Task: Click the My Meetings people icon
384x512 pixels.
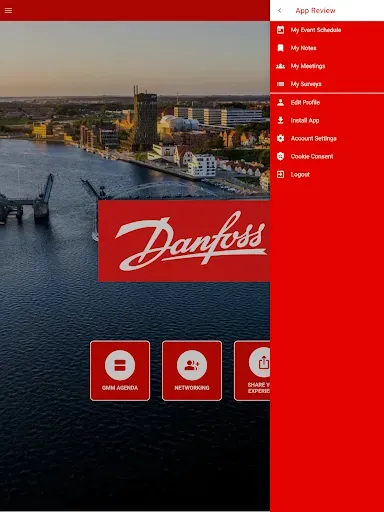Action: tap(280, 66)
